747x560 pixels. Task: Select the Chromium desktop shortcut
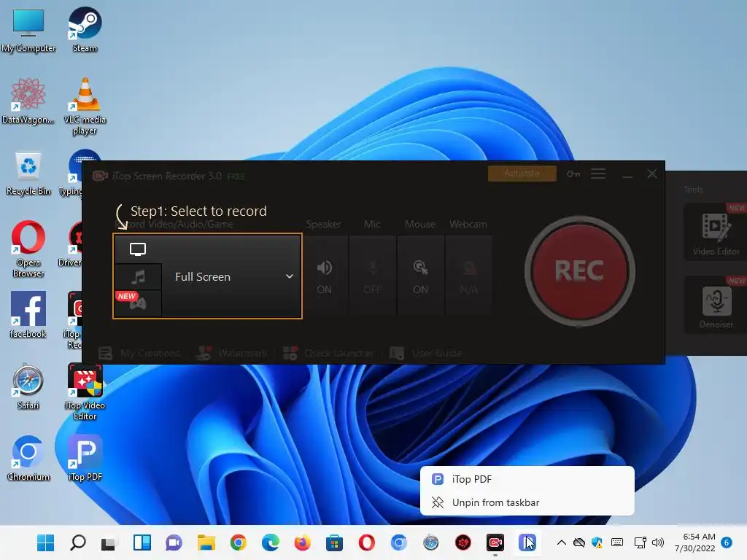[28, 458]
